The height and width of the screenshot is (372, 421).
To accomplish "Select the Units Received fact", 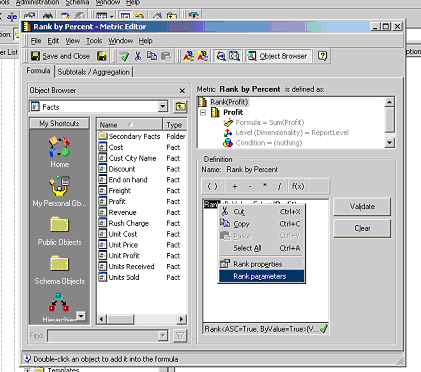I will (x=127, y=266).
